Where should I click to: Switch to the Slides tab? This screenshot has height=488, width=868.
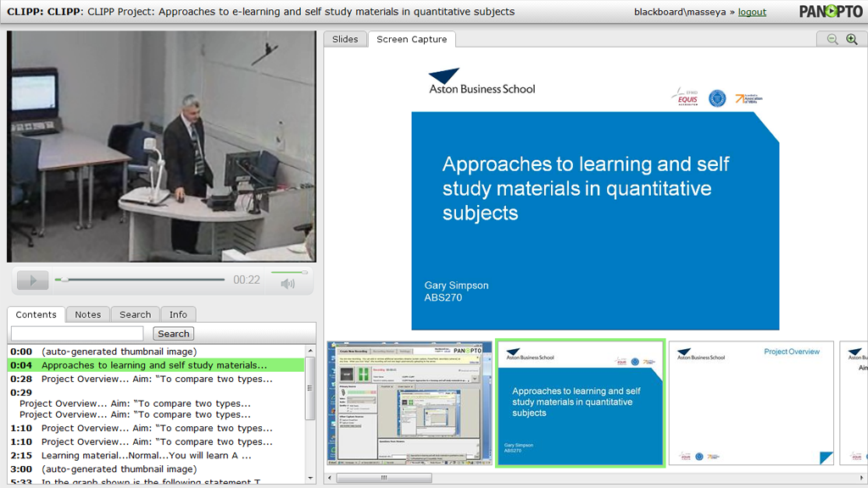tap(345, 39)
